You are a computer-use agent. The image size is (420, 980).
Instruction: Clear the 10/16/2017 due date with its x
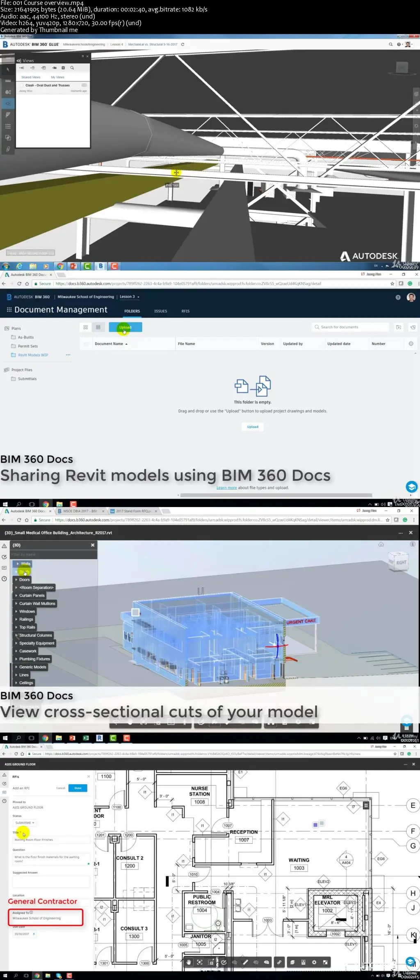[x=34, y=934]
